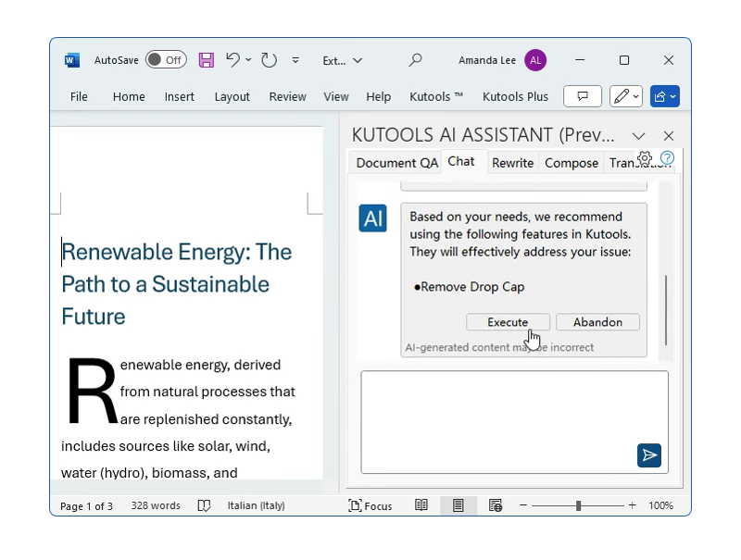
Task: Open the search magnifier in title bar
Action: coord(415,60)
